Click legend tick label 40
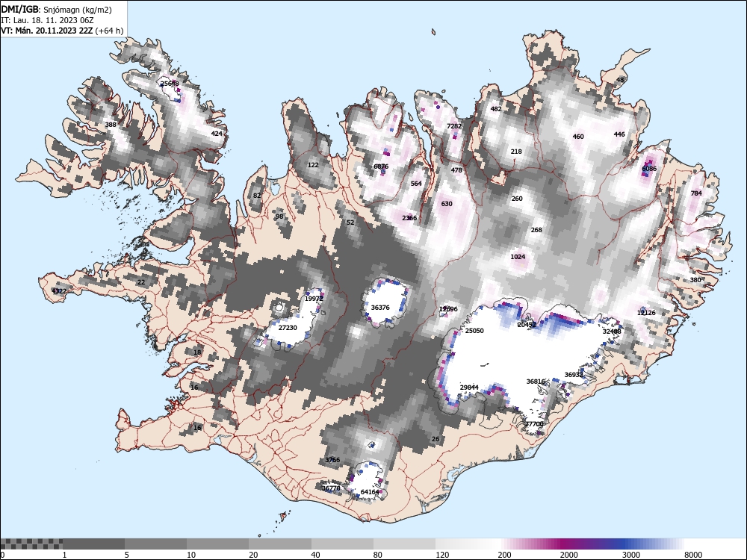 [316, 555]
